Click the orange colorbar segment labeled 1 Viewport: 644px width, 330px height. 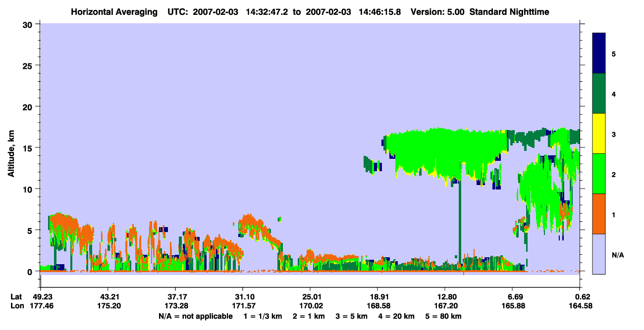tap(599, 214)
